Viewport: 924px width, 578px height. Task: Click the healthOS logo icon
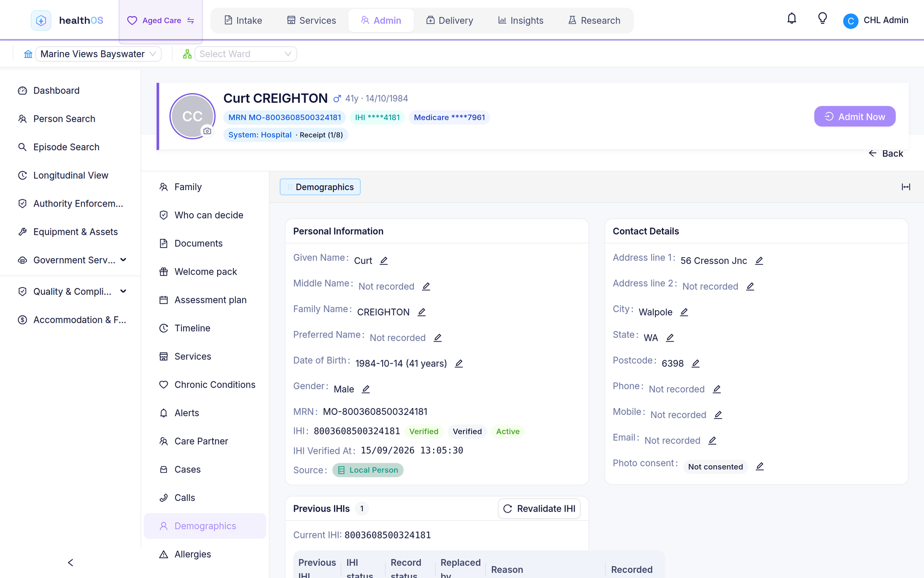(41, 20)
